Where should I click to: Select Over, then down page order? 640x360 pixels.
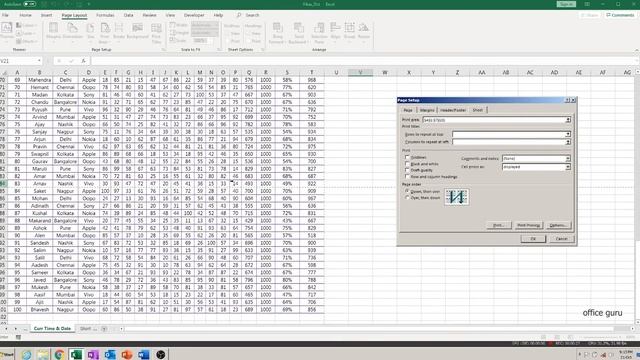click(x=407, y=198)
